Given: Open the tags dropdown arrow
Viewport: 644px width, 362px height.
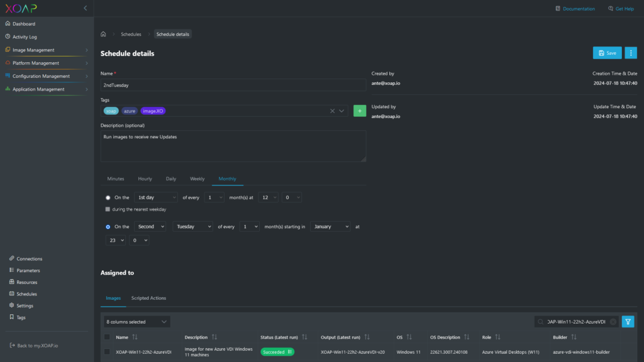Looking at the screenshot, I should point(341,111).
